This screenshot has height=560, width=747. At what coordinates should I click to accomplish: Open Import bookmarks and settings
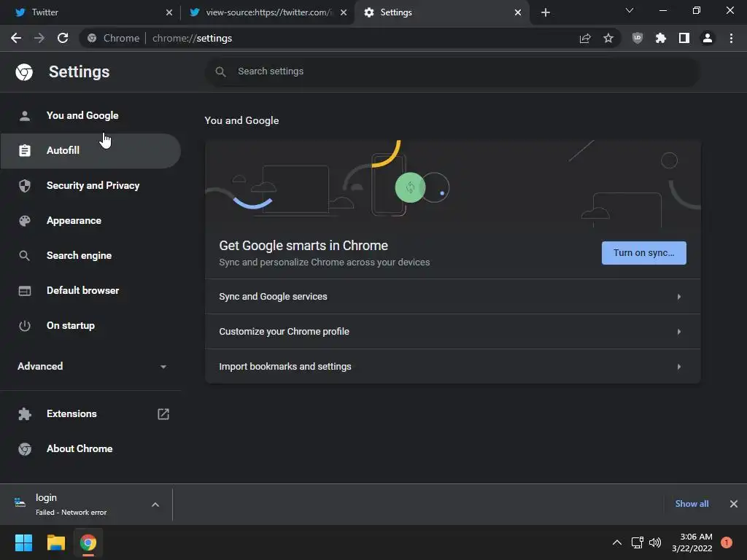452,367
